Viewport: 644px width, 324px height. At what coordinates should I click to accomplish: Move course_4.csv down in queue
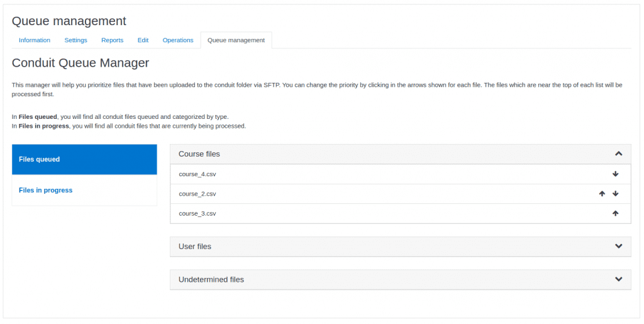coord(615,174)
